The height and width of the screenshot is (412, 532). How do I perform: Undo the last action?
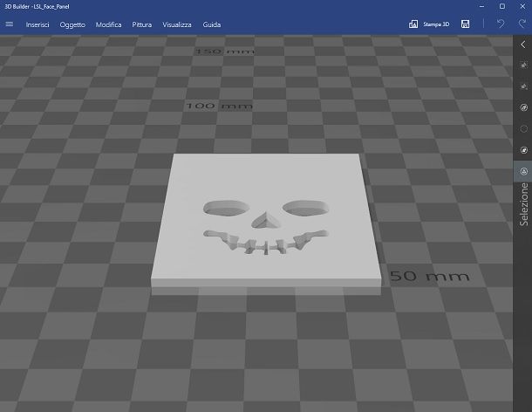click(500, 24)
